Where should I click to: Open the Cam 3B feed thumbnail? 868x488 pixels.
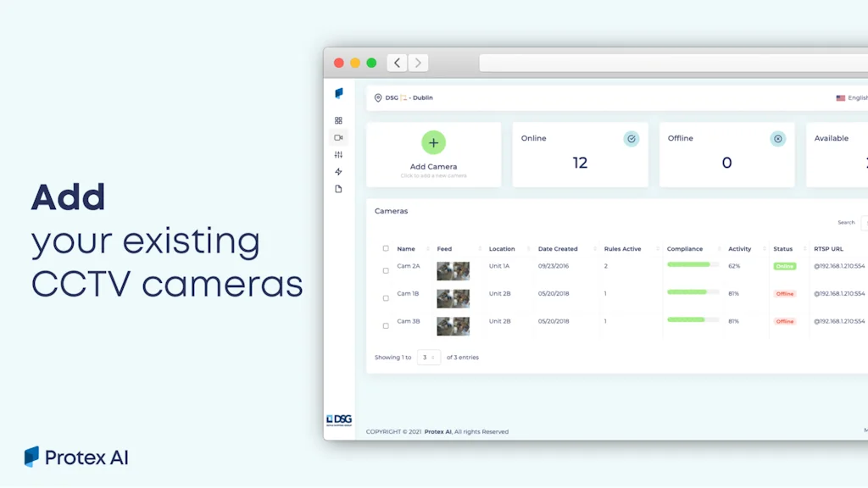pos(453,326)
